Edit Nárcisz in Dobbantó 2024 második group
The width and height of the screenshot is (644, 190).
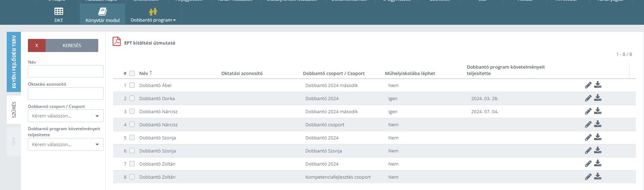[588, 111]
